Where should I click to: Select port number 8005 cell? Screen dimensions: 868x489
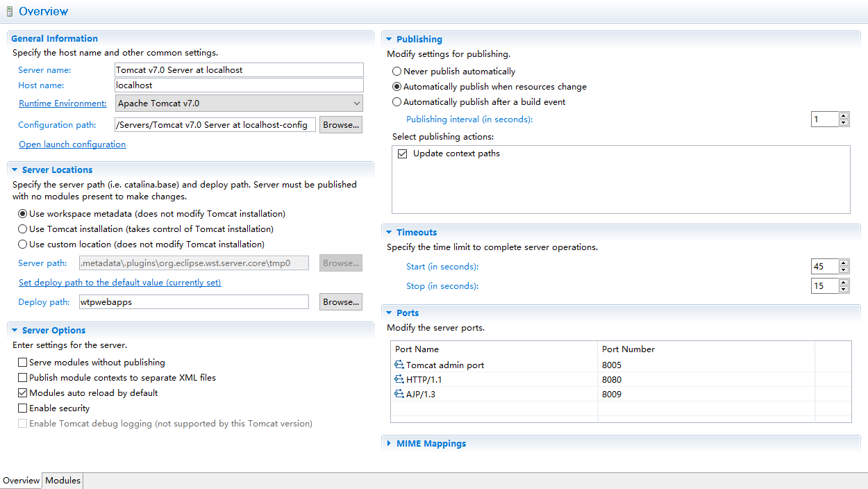tap(706, 365)
